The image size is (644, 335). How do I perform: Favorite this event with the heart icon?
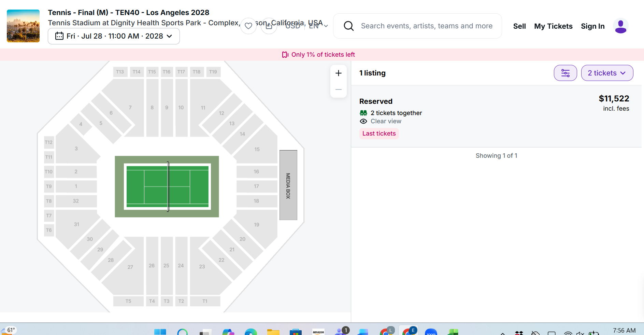pyautogui.click(x=248, y=26)
